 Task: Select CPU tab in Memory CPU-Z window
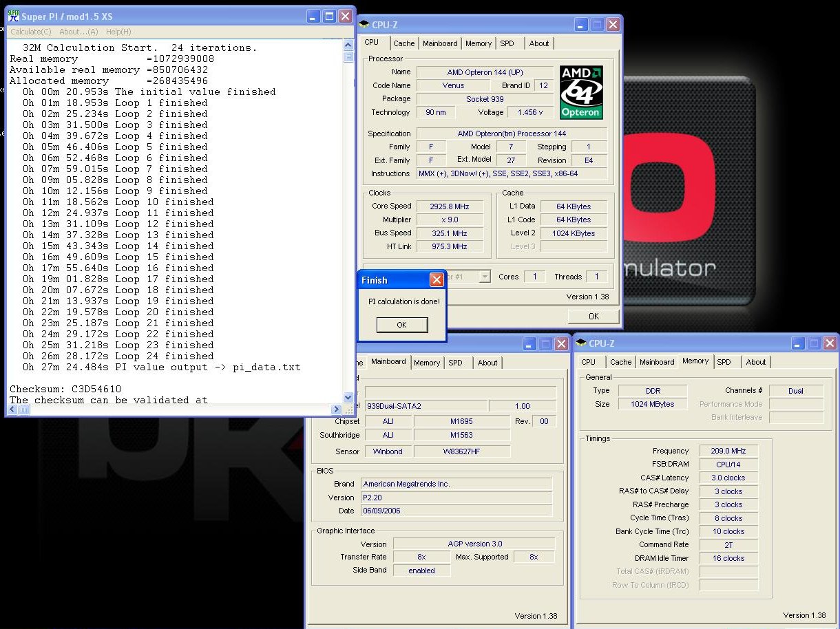coord(589,362)
